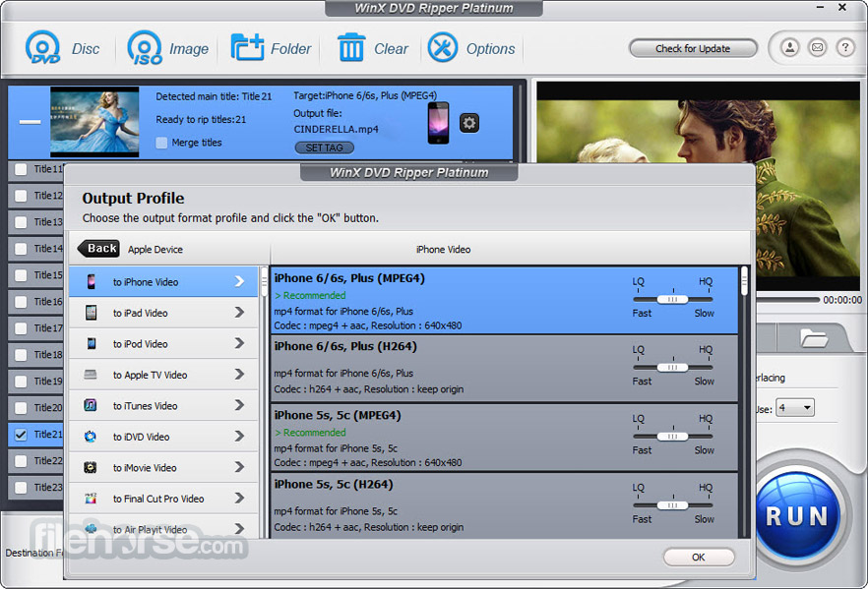Enable the Merge titles checkbox
The height and width of the screenshot is (589, 868).
click(x=161, y=143)
